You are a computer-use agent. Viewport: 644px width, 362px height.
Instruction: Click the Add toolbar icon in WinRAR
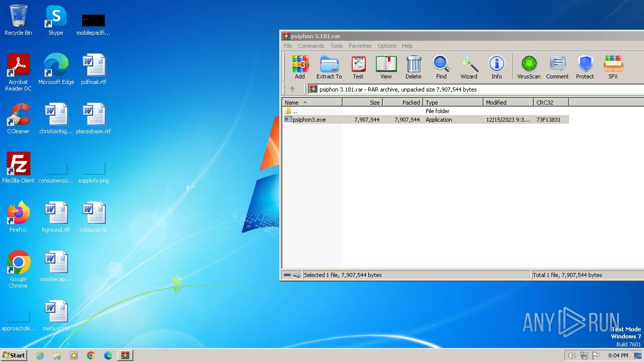pyautogui.click(x=300, y=67)
